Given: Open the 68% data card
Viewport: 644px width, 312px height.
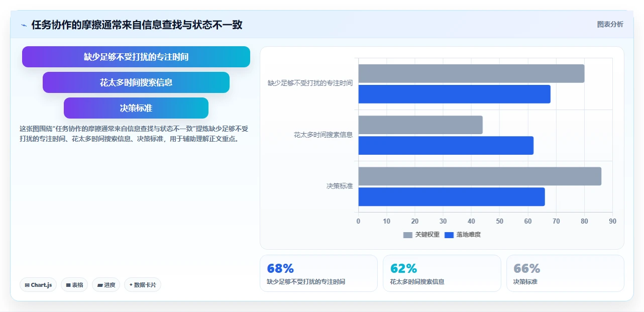Looking at the screenshot, I should (x=318, y=273).
